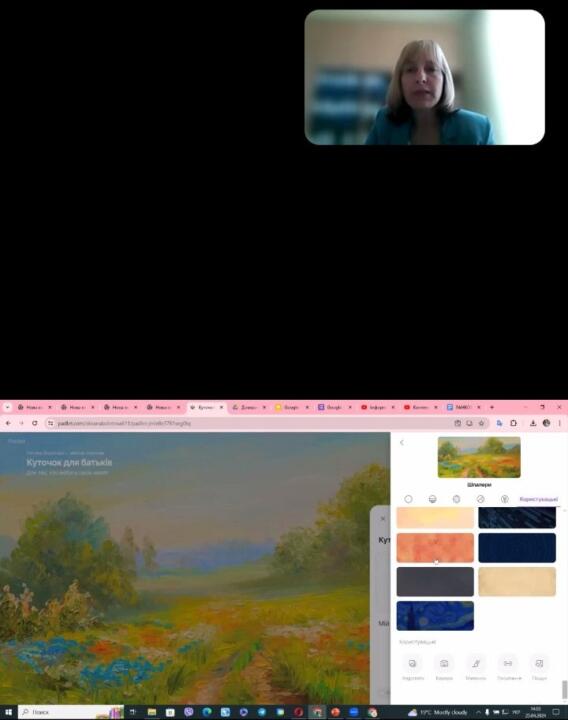568x720 pixels.
Task: Open the upload custom wallpaper option
Action: pyautogui.click(x=412, y=667)
